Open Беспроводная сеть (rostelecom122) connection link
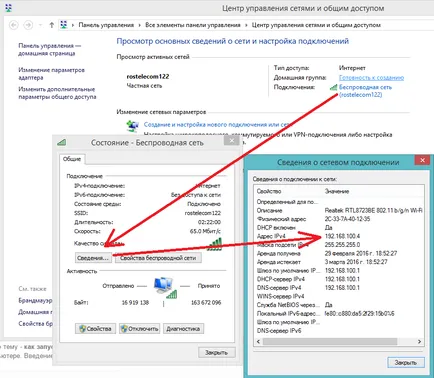The image size is (434, 378). point(365,91)
